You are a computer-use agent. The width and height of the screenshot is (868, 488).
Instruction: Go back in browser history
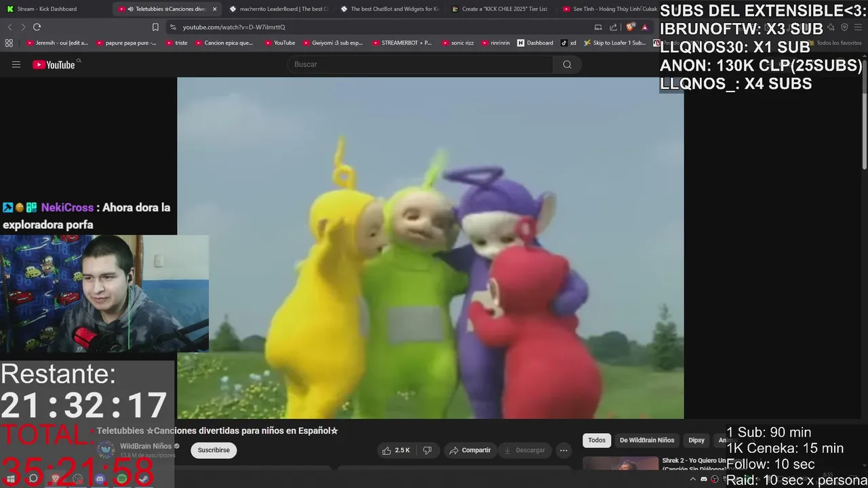(9, 27)
